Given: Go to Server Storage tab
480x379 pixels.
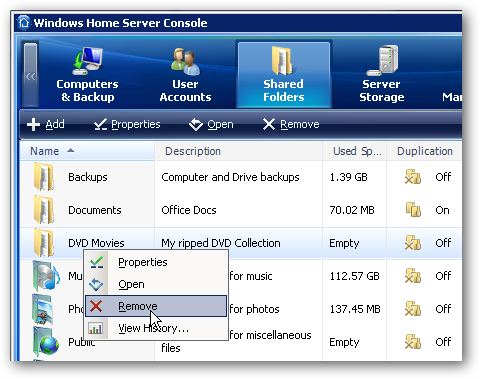Looking at the screenshot, I should pyautogui.click(x=382, y=75).
